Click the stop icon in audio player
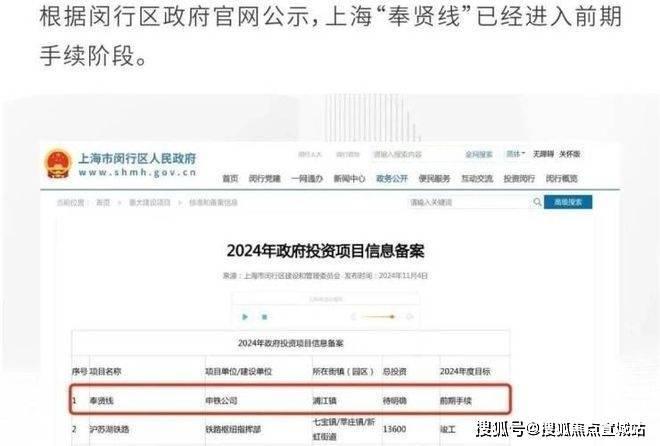The image size is (660, 446). (x=264, y=316)
